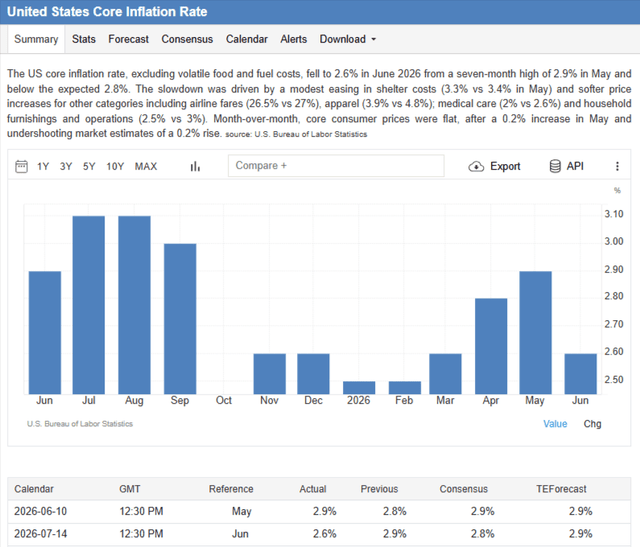640x547 pixels.
Task: Select the 10Y time range
Action: tap(115, 166)
